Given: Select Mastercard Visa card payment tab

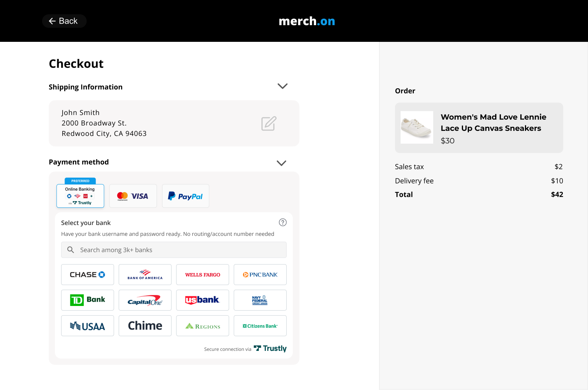Looking at the screenshot, I should pyautogui.click(x=133, y=196).
